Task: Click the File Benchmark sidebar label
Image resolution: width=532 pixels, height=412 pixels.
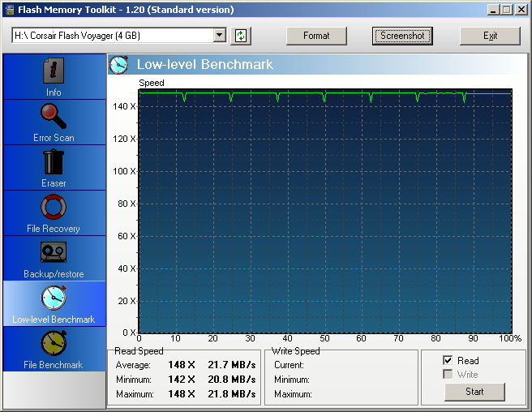Action: tap(54, 365)
